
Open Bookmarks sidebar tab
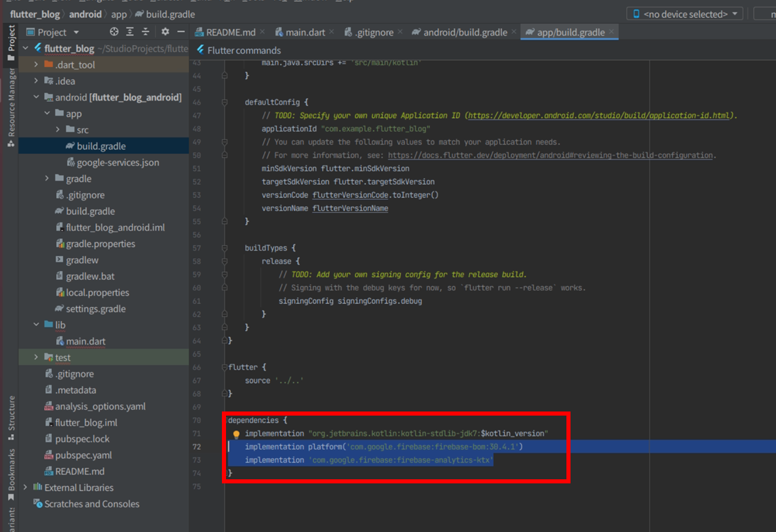[x=11, y=474]
